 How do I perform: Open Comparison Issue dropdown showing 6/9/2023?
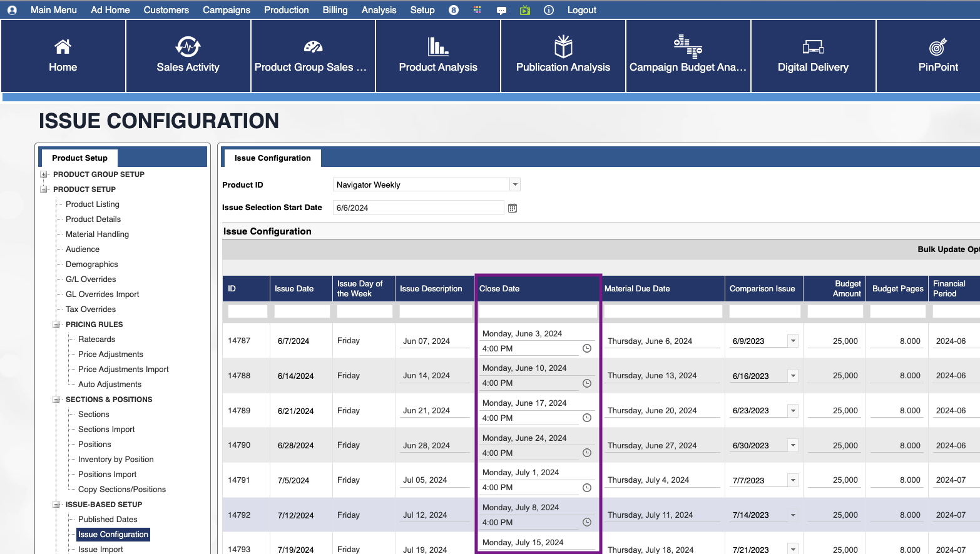pyautogui.click(x=793, y=341)
